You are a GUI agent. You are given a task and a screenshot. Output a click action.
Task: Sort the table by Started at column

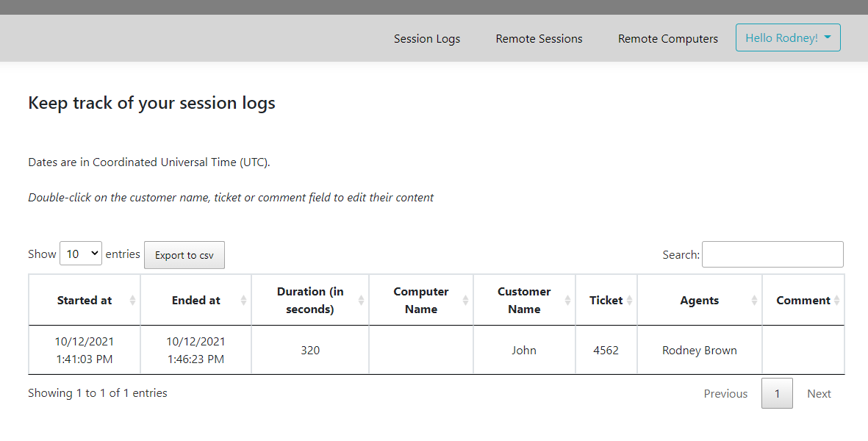(84, 300)
